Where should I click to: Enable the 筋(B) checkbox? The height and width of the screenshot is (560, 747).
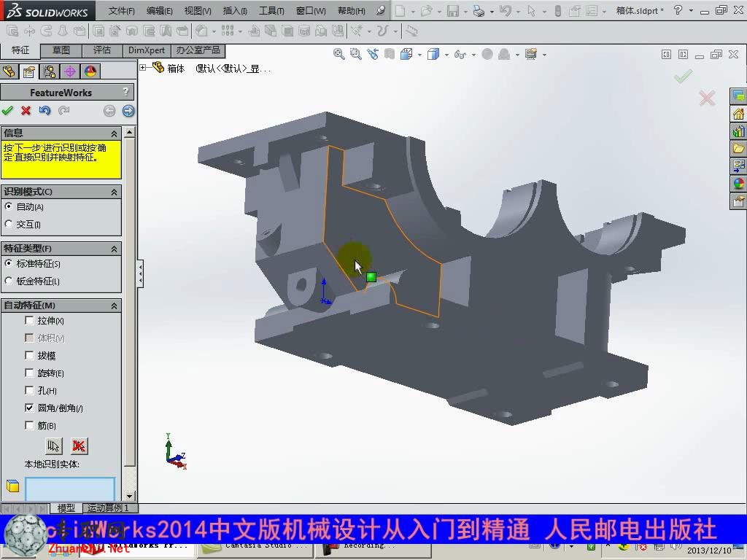pos(29,425)
